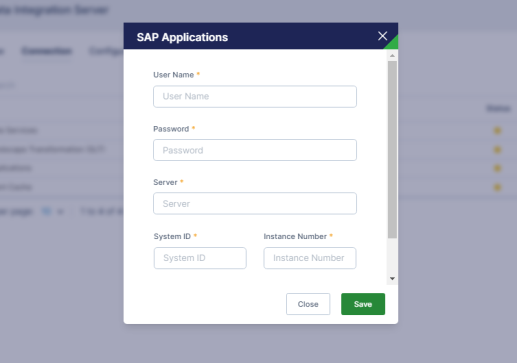
Task: Click the dialog's vertical scrollbar thumb
Action: tap(392, 149)
